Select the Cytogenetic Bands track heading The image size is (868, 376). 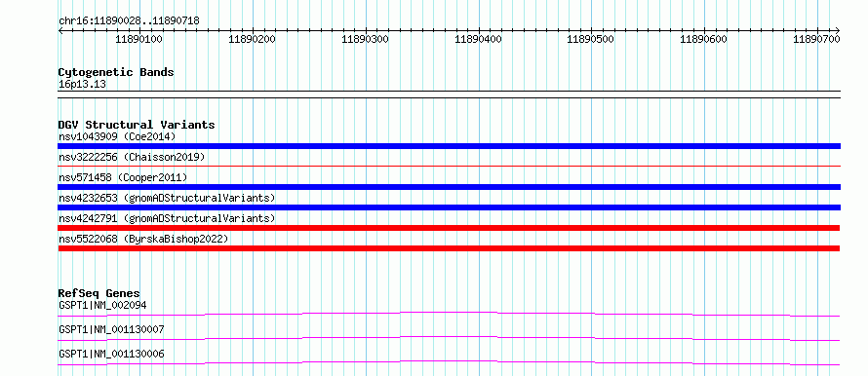pos(116,72)
